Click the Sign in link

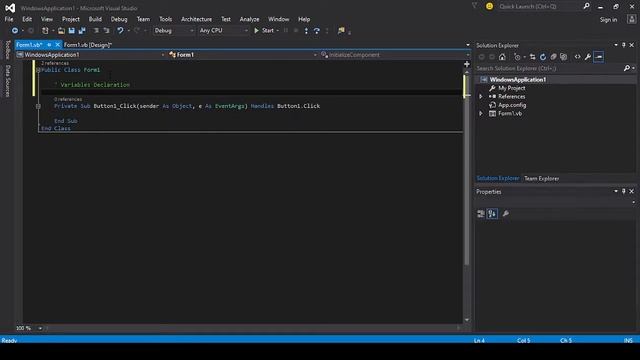(608, 20)
